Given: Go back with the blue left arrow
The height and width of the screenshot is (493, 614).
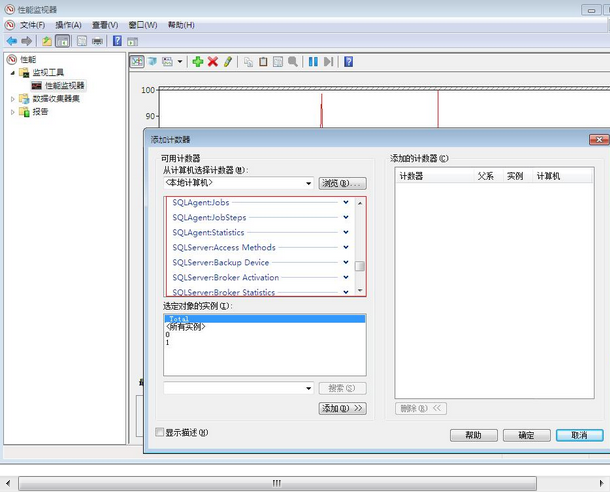Looking at the screenshot, I should click(12, 41).
